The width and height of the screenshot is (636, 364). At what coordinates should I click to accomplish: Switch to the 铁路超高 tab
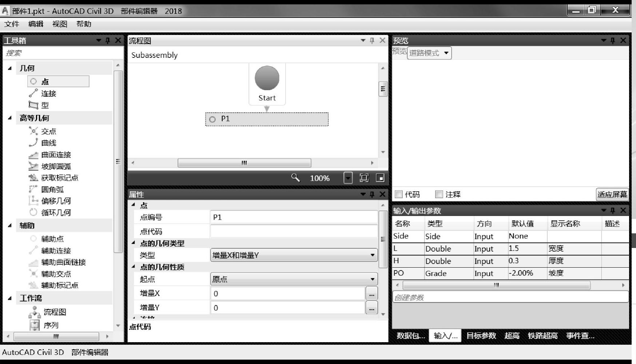(x=542, y=336)
